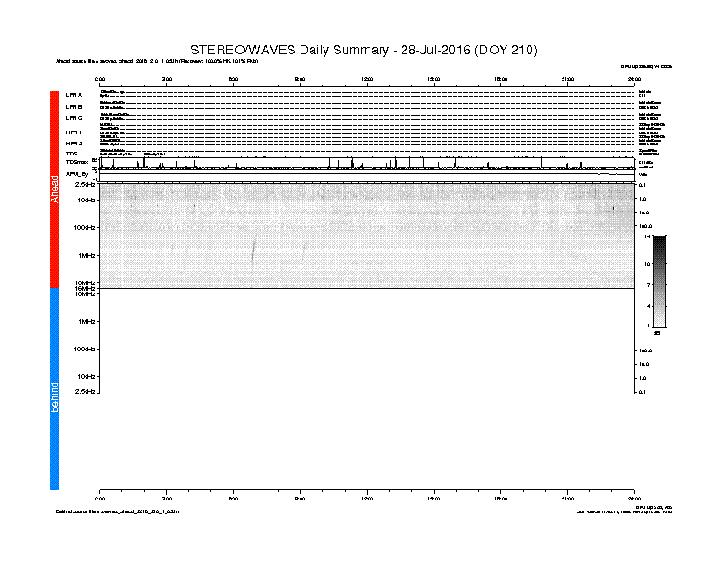
Task: Click 12:00 on the upper time axis
Action: point(368,79)
